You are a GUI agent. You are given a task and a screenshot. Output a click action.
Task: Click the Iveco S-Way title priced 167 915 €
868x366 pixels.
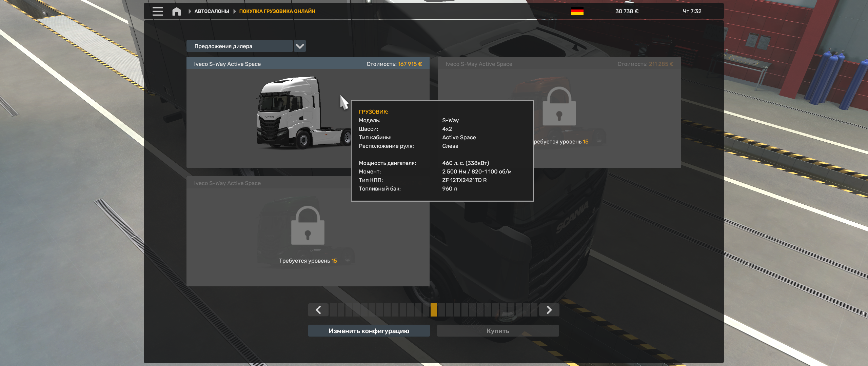pyautogui.click(x=227, y=64)
